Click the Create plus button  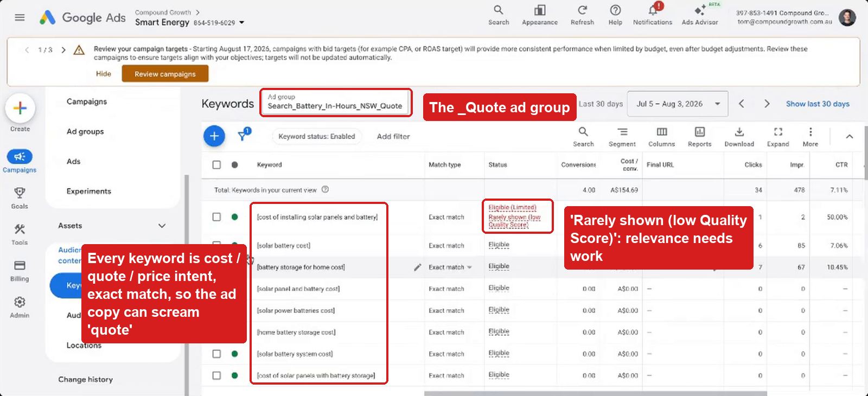pos(20,108)
